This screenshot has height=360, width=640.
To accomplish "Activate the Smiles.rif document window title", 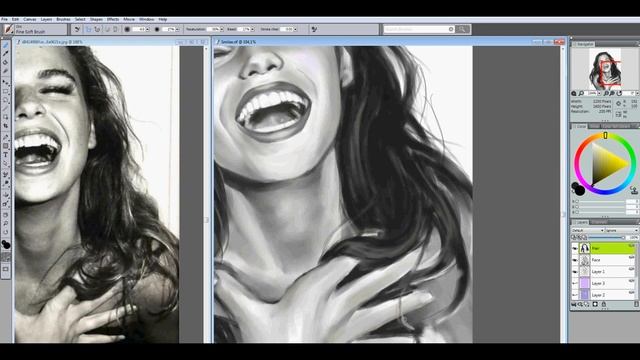I will [x=238, y=42].
